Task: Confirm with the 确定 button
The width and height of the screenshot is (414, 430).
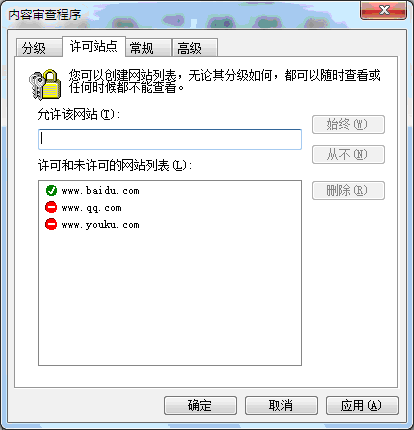Action: coord(200,405)
